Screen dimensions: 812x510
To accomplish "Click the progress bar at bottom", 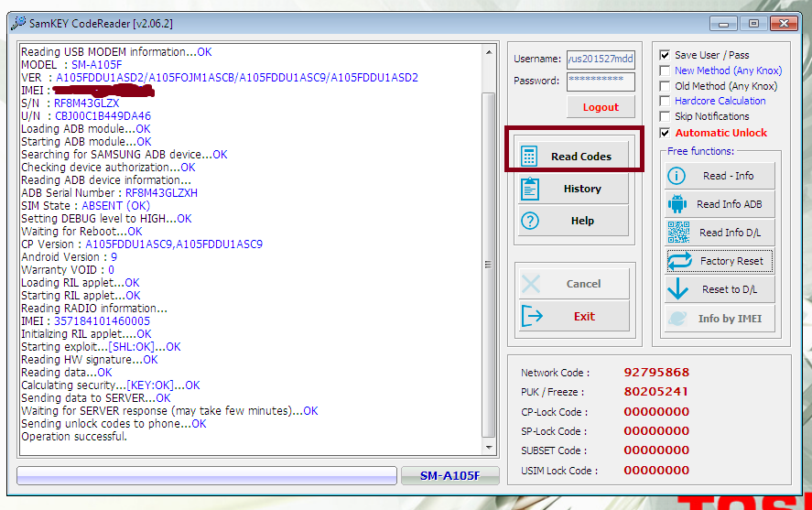I will (x=207, y=475).
